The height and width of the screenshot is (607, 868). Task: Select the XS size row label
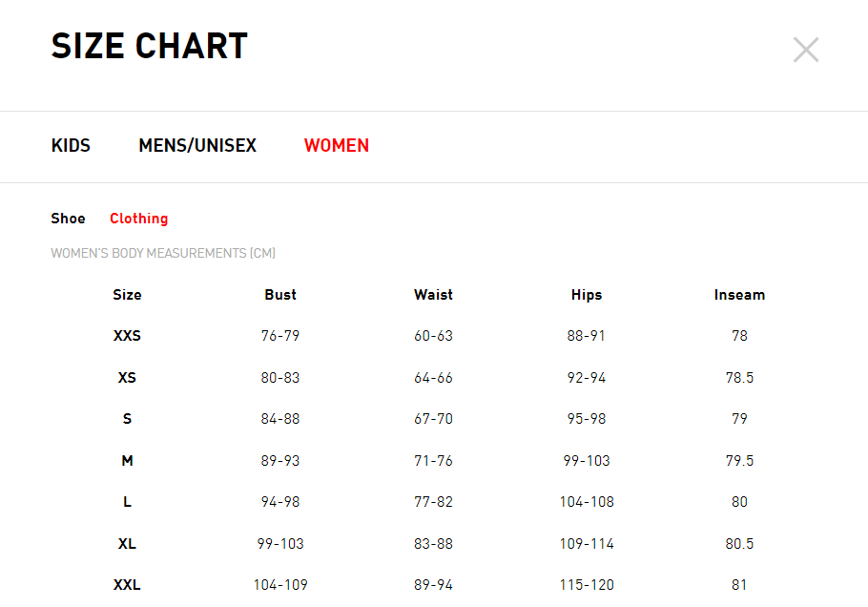(x=127, y=378)
